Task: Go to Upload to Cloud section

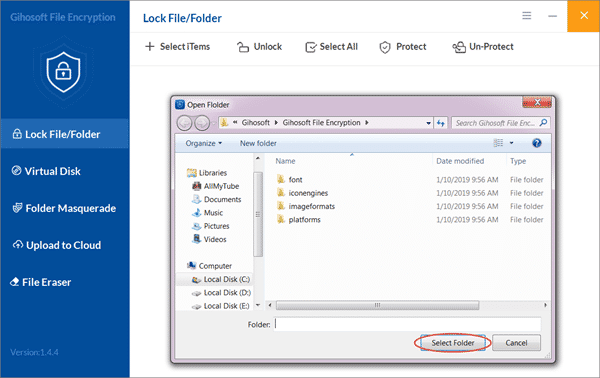Action: point(57,245)
